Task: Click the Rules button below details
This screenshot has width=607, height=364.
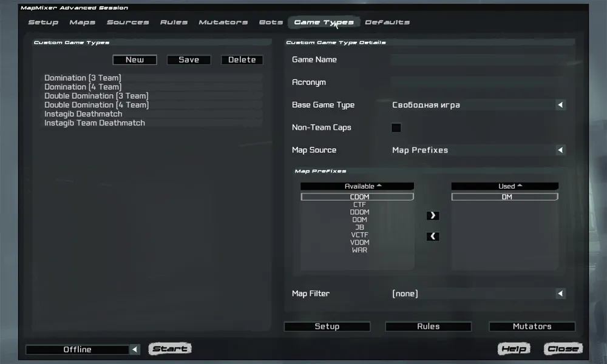Action: pyautogui.click(x=428, y=326)
